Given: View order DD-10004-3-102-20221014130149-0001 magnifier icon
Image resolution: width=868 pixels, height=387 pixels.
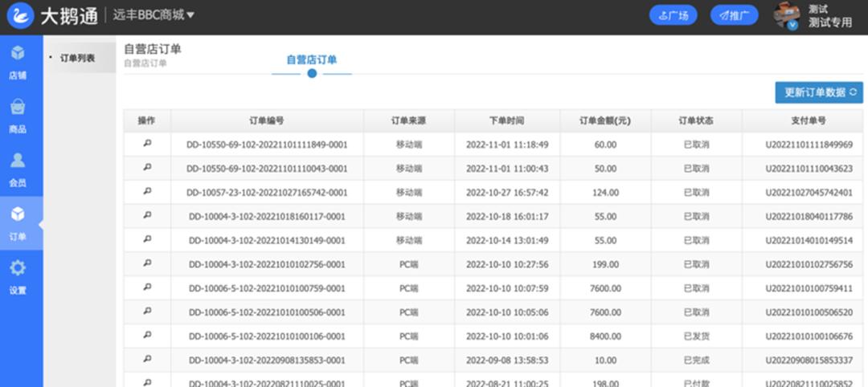Looking at the screenshot, I should coord(147,238).
